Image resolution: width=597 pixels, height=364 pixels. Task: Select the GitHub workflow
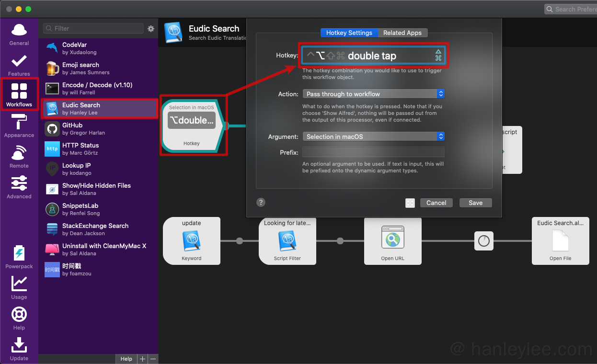[99, 129]
